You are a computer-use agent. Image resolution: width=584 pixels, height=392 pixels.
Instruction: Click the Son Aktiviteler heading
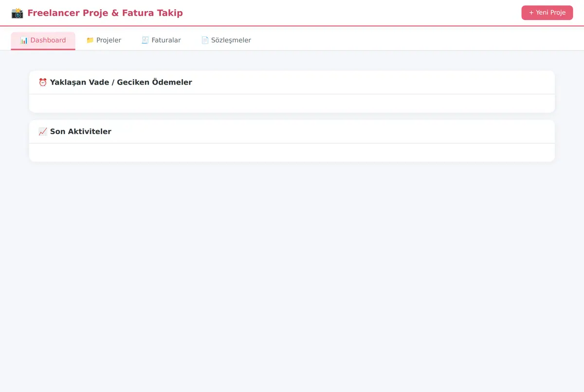pos(81,132)
